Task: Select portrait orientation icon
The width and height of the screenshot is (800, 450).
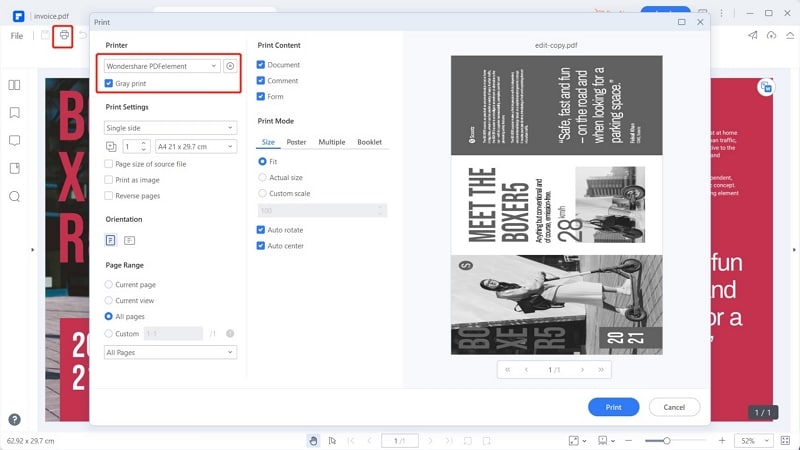Action: coord(111,240)
